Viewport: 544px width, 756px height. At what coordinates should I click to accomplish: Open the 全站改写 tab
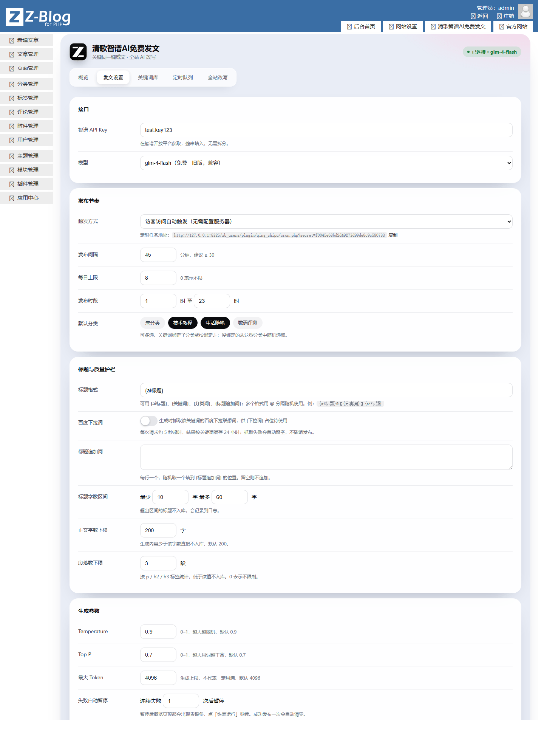coord(218,77)
